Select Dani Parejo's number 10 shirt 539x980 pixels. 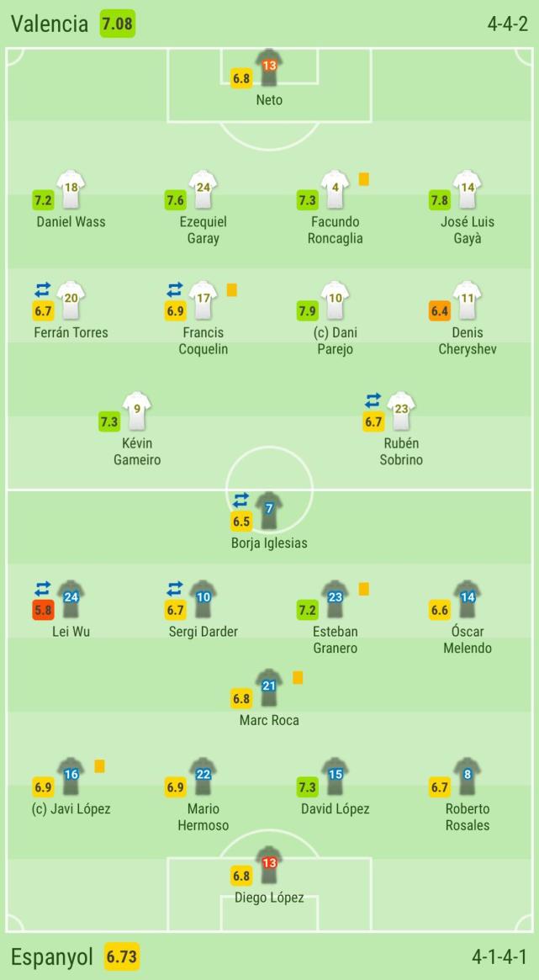coord(336,300)
